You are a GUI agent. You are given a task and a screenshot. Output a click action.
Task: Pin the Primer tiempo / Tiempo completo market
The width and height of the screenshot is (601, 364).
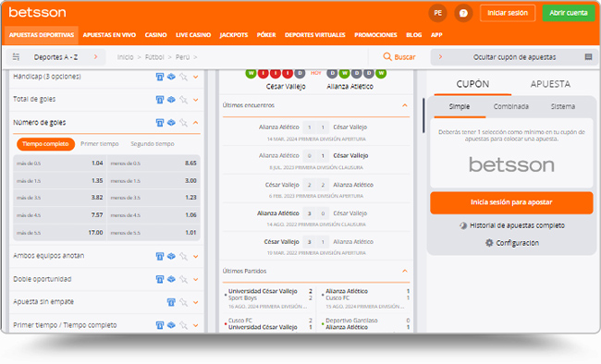click(x=184, y=325)
